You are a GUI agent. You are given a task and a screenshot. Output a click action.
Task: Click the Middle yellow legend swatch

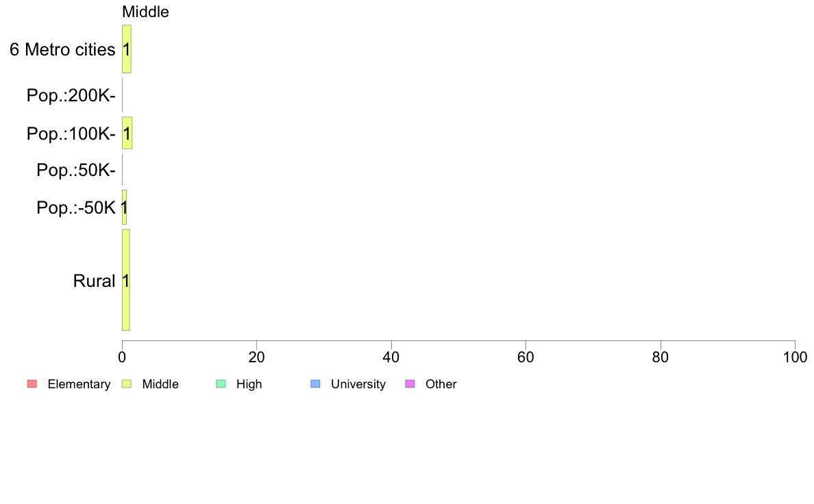click(127, 384)
